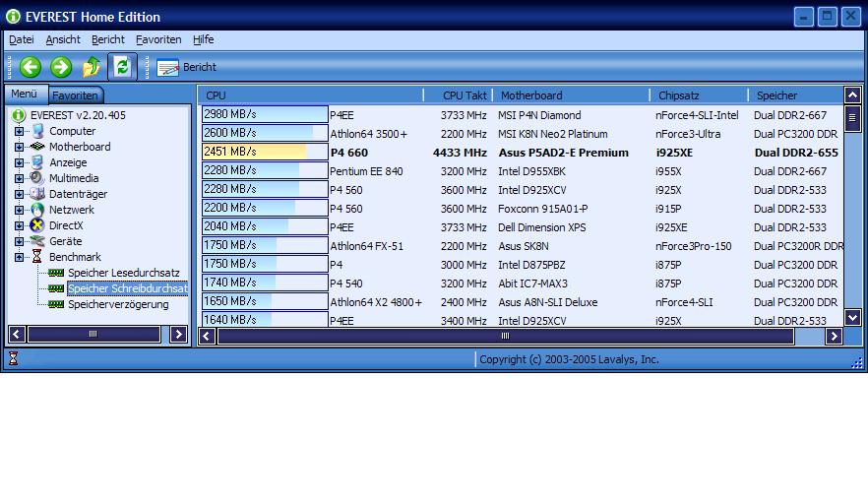Select the Athlon64 3500+ row

(x=522, y=134)
